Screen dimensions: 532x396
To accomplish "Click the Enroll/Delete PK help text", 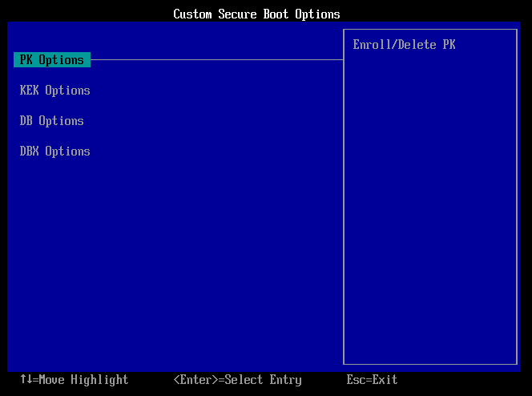I will coord(404,45).
